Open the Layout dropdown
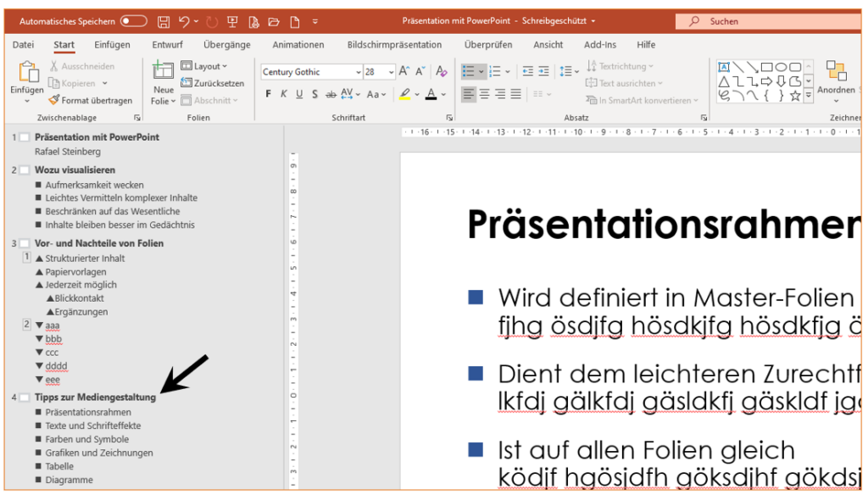 pos(204,66)
